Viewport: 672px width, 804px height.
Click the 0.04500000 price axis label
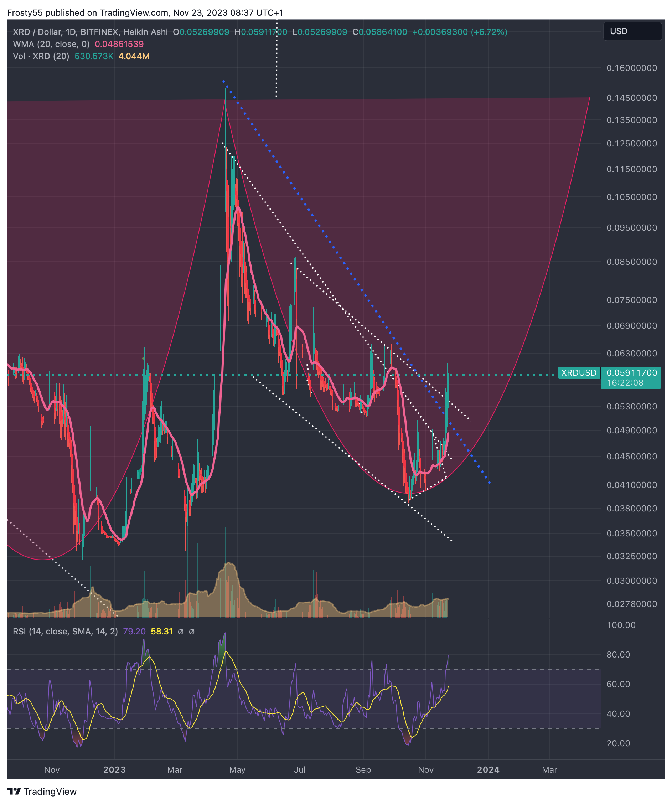click(x=632, y=457)
